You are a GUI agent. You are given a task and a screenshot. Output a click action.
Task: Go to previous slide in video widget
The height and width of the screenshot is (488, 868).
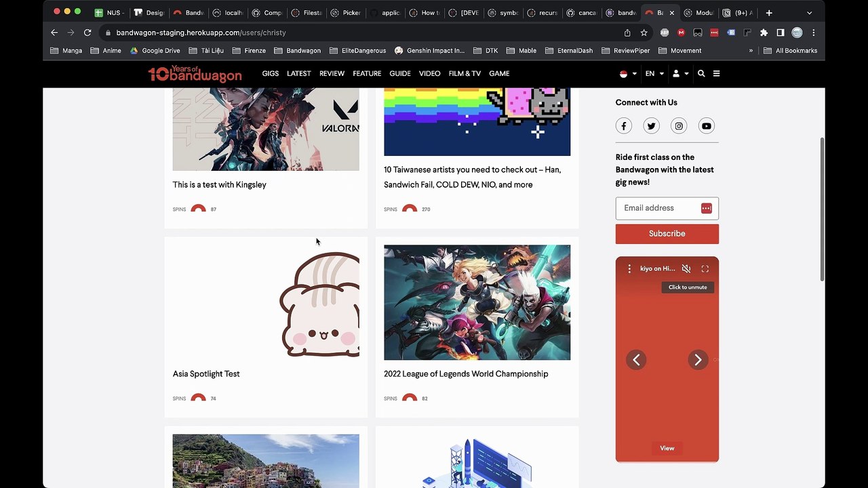pyautogui.click(x=636, y=360)
